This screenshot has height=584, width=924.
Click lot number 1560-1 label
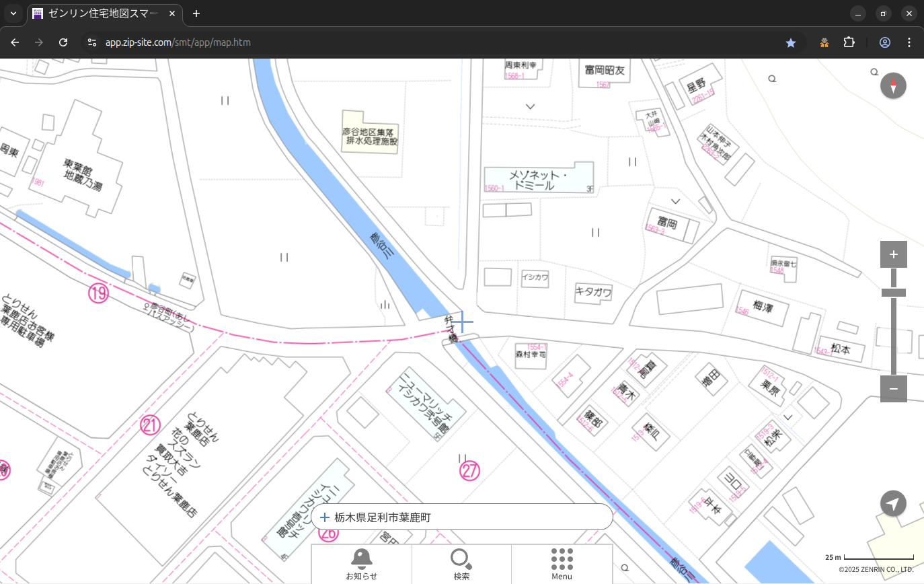(x=494, y=189)
